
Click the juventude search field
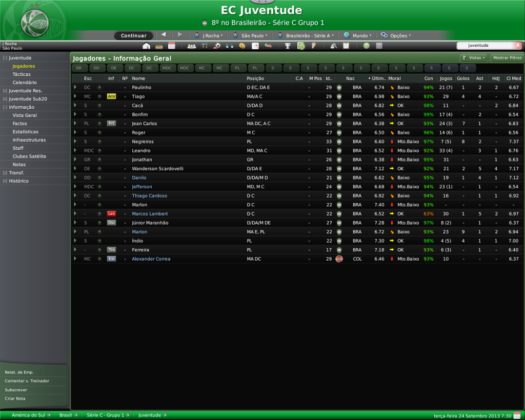(484, 45)
